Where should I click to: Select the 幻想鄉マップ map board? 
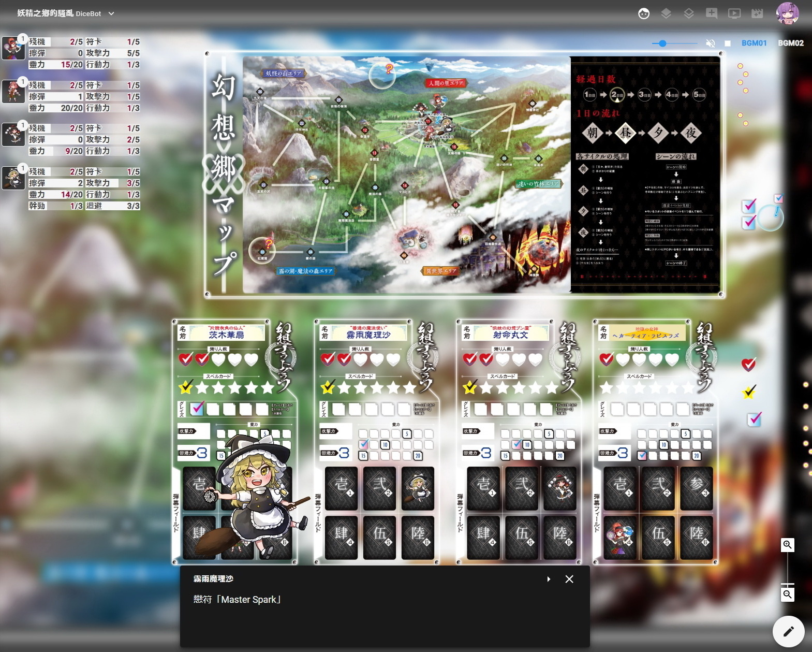tap(465, 175)
